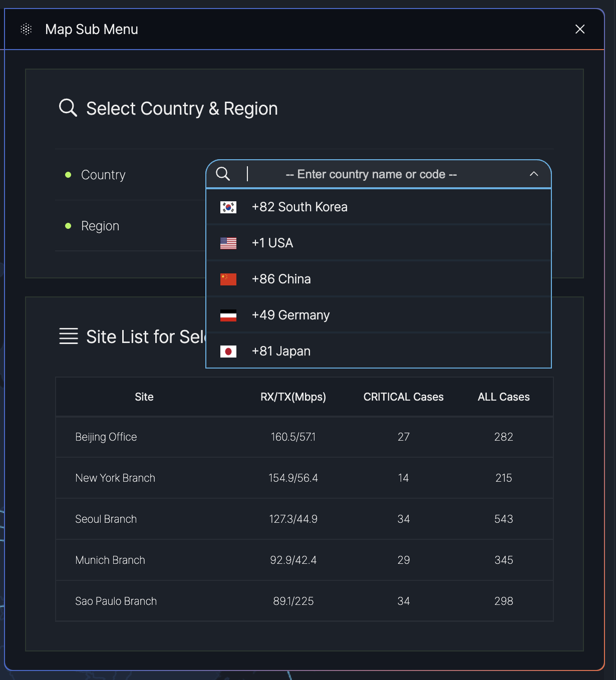Viewport: 616px width, 680px height.
Task: Click the South Korea flag icon
Action: pos(228,207)
